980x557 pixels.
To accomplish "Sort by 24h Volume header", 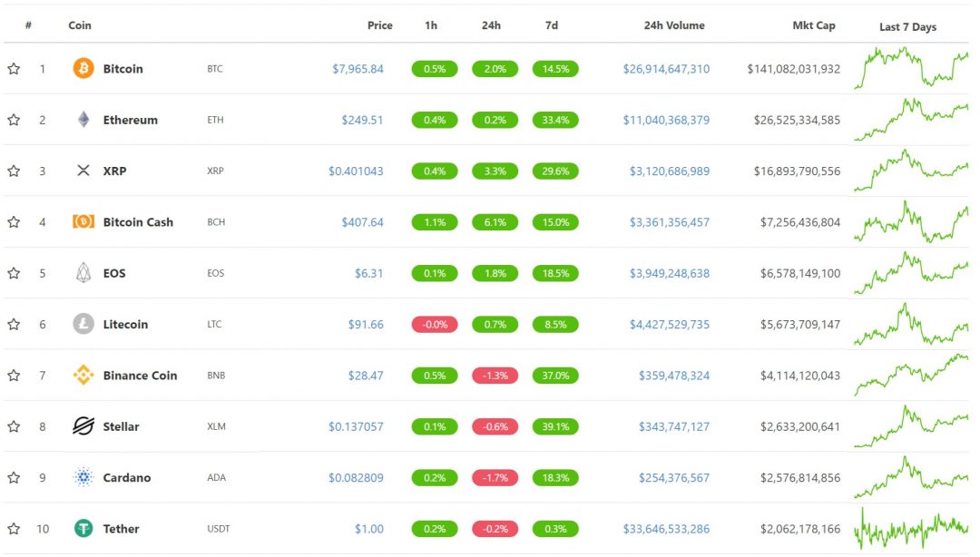I will pos(673,25).
